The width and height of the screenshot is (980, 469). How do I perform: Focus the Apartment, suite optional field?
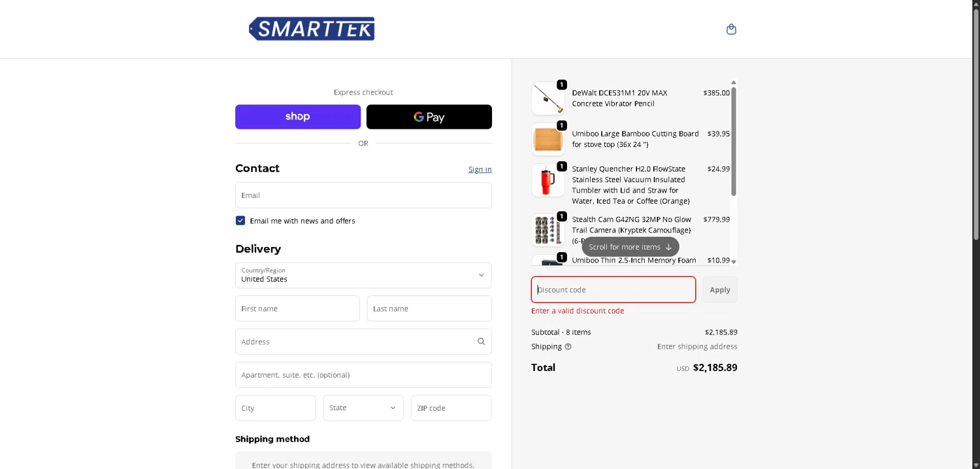point(363,375)
